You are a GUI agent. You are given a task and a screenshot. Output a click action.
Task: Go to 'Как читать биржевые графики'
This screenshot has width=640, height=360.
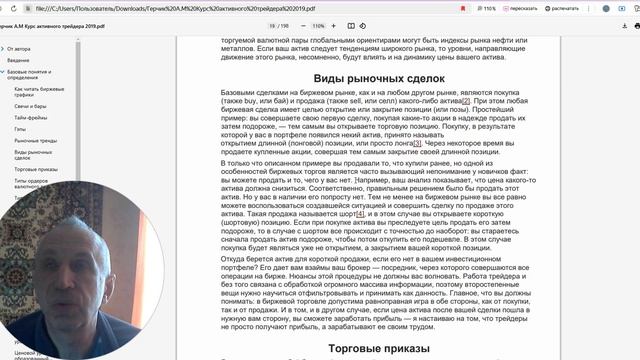39,91
